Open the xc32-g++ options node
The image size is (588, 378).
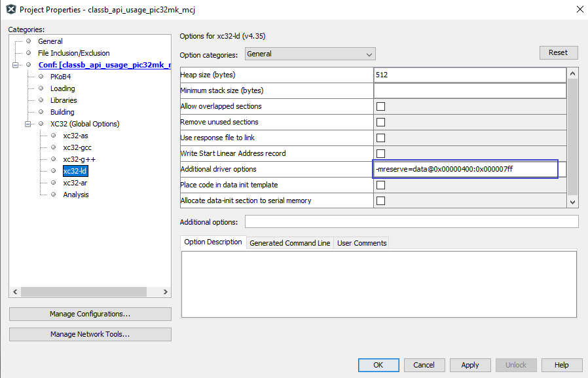click(x=79, y=159)
